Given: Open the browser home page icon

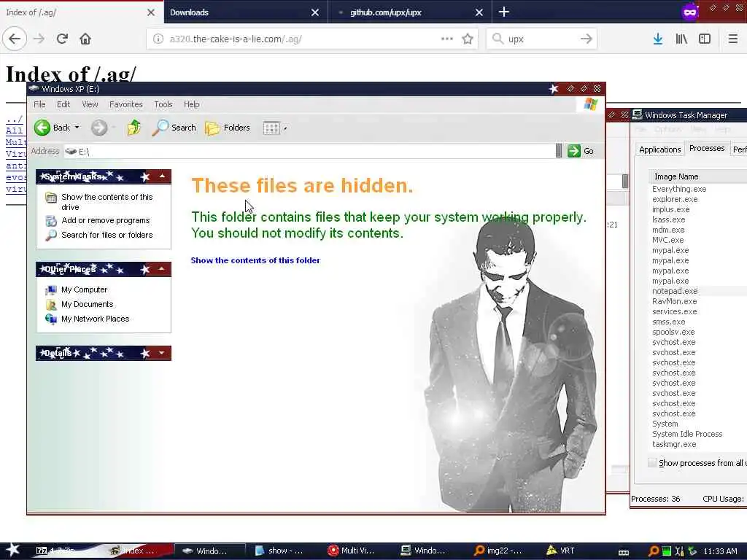Looking at the screenshot, I should pos(85,39).
